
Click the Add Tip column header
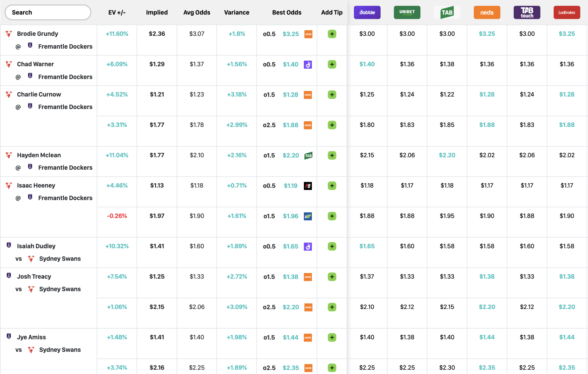(332, 12)
